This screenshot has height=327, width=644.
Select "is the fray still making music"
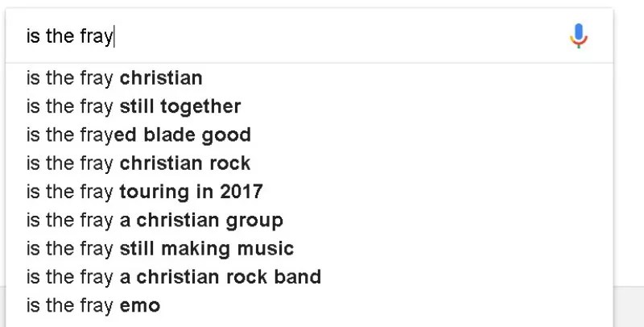point(159,248)
